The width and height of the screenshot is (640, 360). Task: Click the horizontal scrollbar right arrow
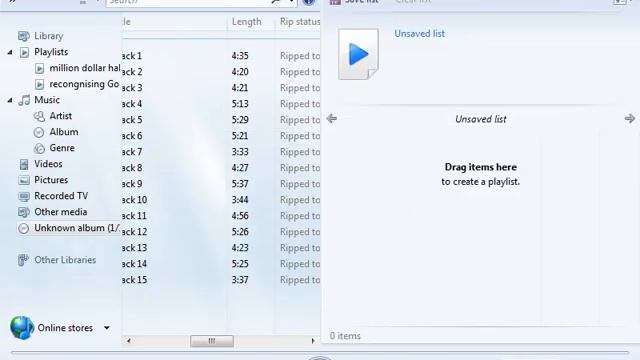pyautogui.click(x=313, y=341)
